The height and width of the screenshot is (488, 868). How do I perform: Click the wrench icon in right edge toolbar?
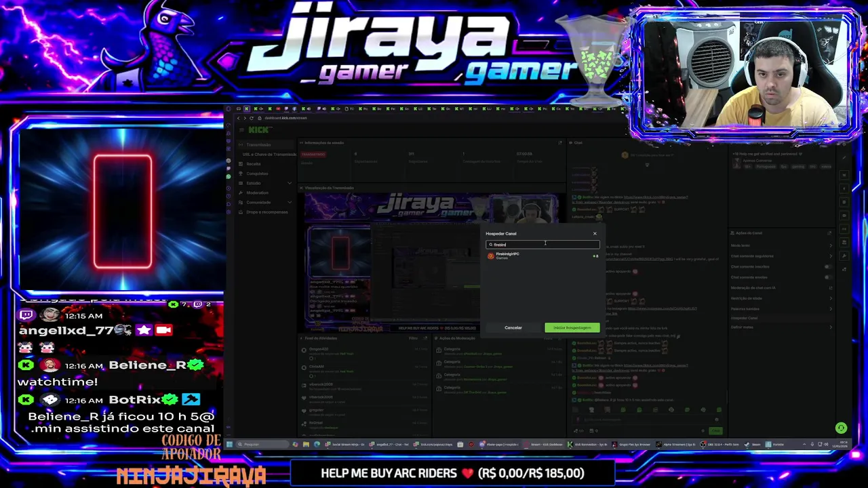point(844,256)
